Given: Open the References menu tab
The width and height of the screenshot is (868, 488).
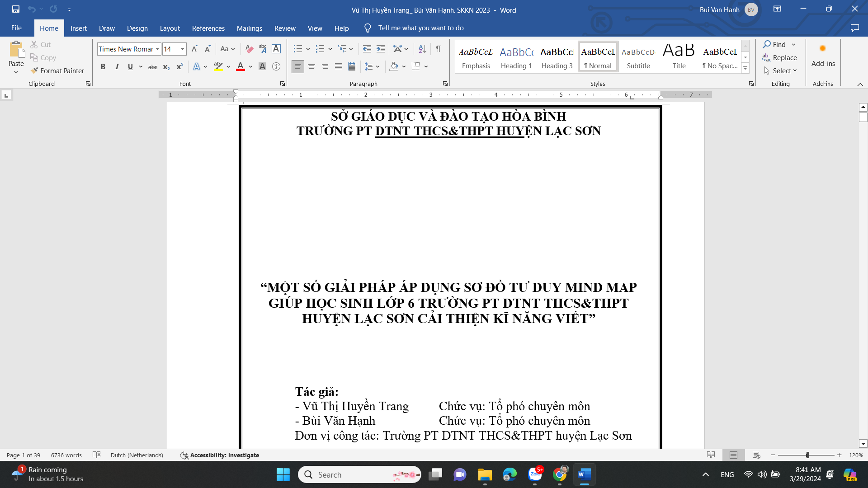Looking at the screenshot, I should click(x=208, y=28).
